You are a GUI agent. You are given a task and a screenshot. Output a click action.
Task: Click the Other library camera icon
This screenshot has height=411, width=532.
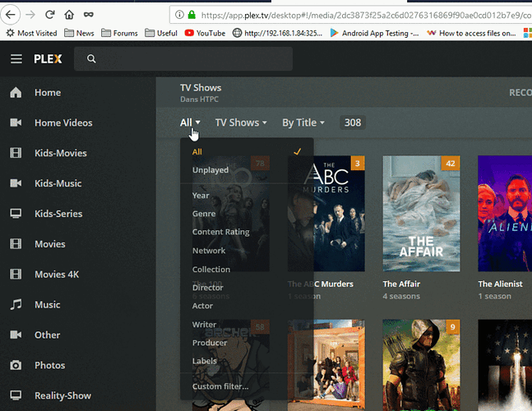point(16,335)
